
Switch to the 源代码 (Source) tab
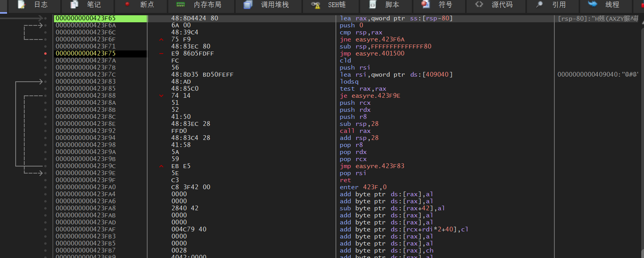point(502,5)
